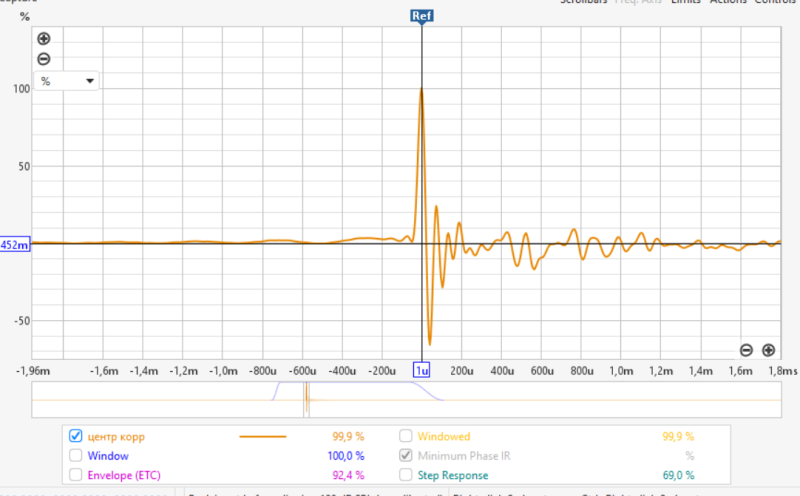Screen dimensions: 800x496
Task: Zoom in the time axis with bottom-right plus
Action: tap(768, 350)
